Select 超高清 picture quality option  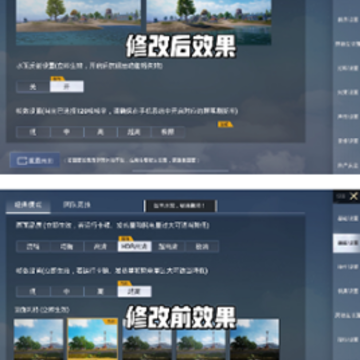pyautogui.click(x=168, y=247)
